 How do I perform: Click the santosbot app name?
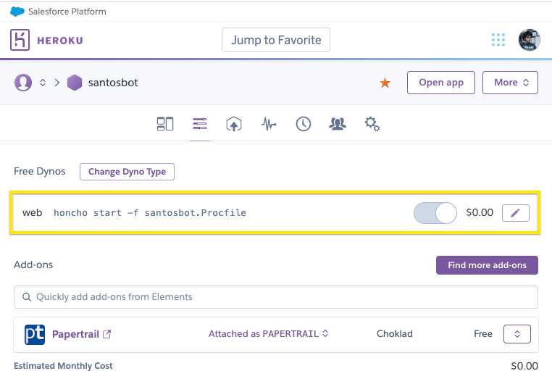click(113, 83)
